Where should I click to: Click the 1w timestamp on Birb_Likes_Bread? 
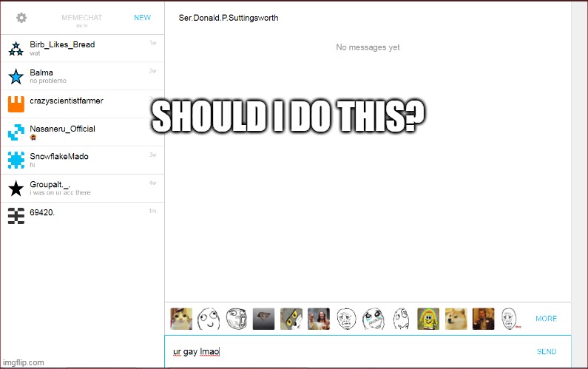(x=152, y=43)
